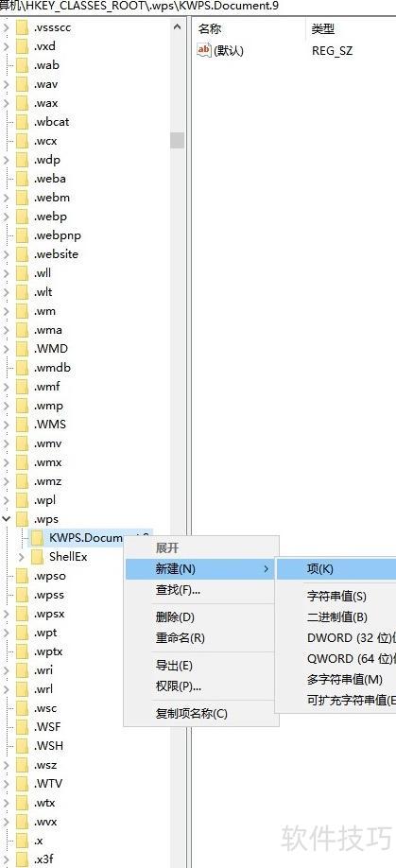The image size is (396, 868).
Task: Click the .website folder icon
Action: [22, 254]
